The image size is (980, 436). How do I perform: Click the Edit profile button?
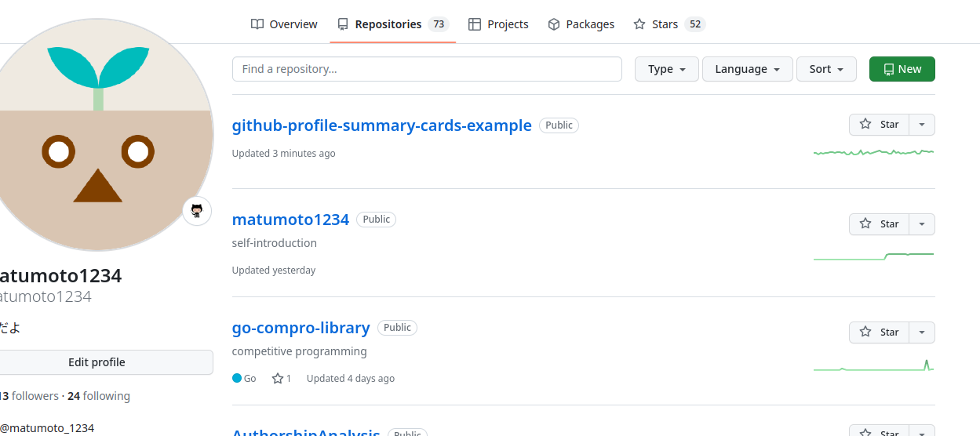tap(97, 362)
